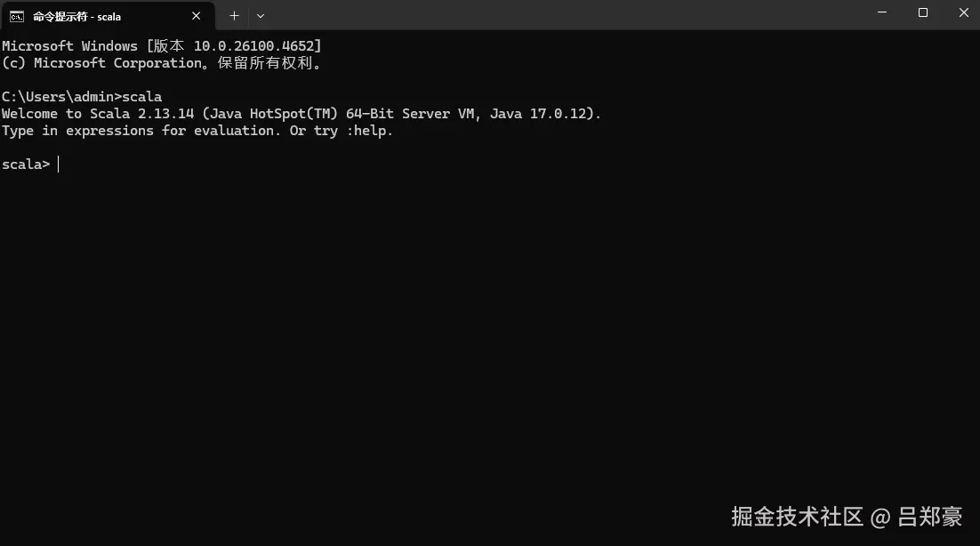
Task: Minimize the terminal window
Action: pos(880,13)
